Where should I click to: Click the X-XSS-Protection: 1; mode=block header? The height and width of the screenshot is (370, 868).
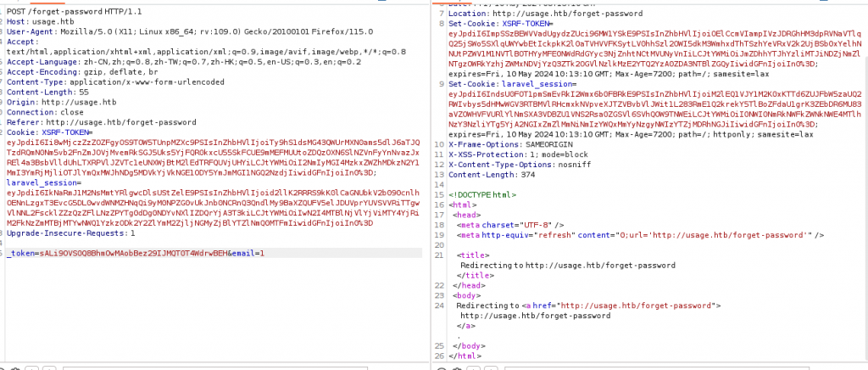click(x=518, y=154)
